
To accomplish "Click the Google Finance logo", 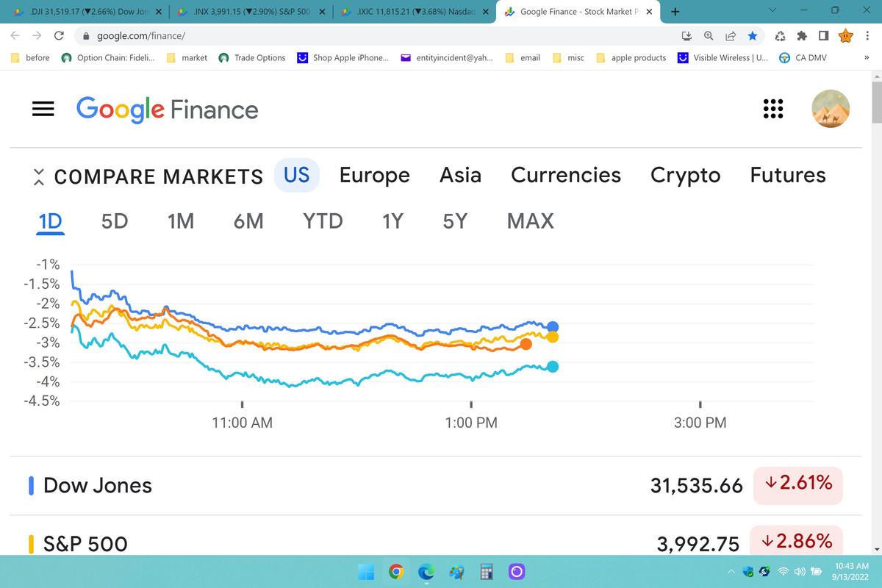I will 168,110.
